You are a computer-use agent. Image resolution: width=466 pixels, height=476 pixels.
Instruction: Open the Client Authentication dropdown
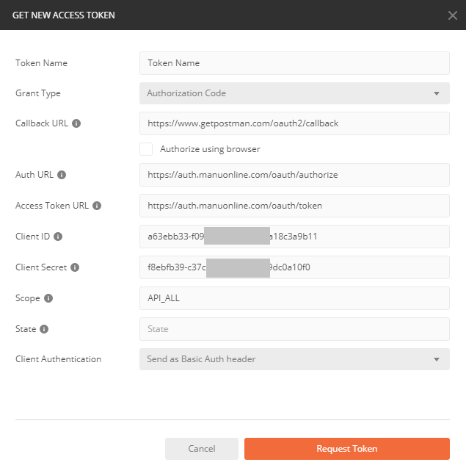point(294,359)
